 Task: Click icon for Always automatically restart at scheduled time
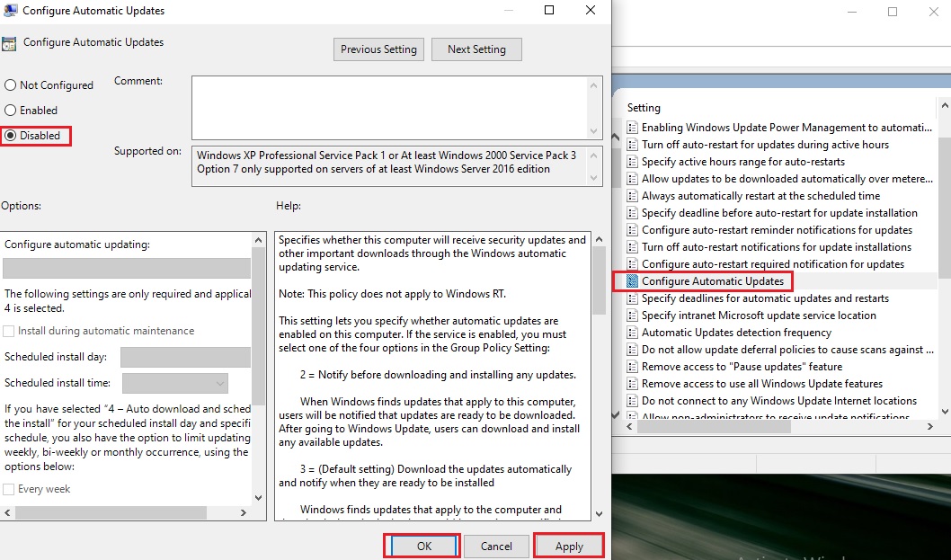(632, 196)
